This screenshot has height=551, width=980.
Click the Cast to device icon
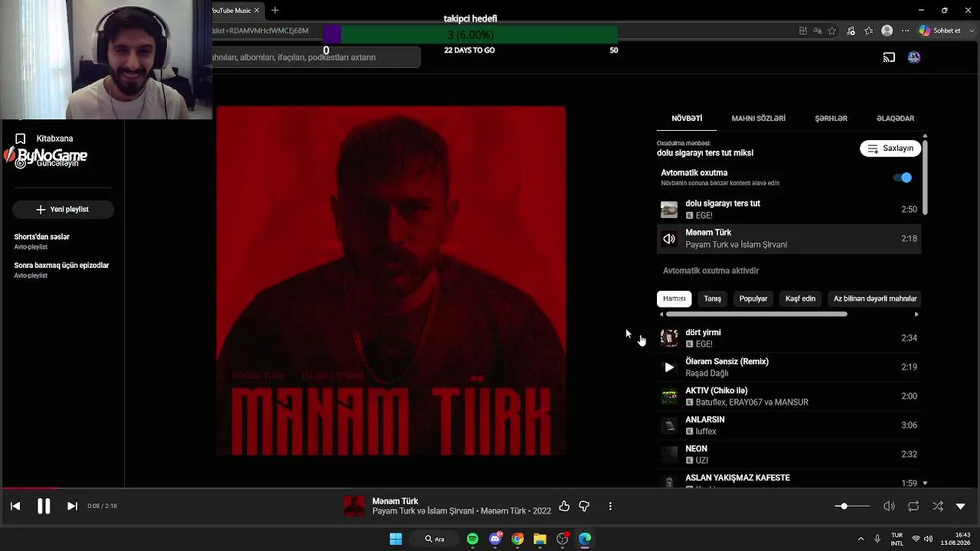889,57
